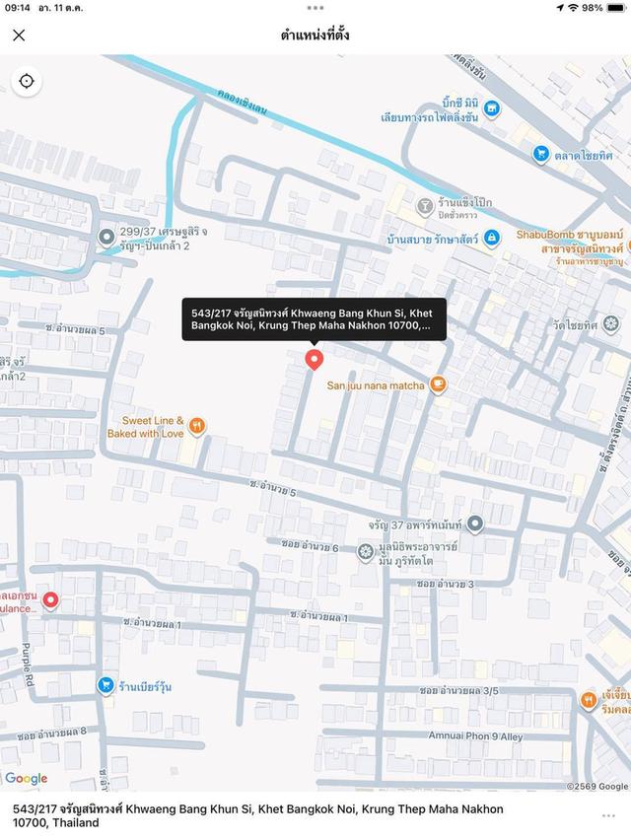This screenshot has height=840, width=631.
Task: Open the more options ellipsis at bottom
Action: click(x=608, y=816)
